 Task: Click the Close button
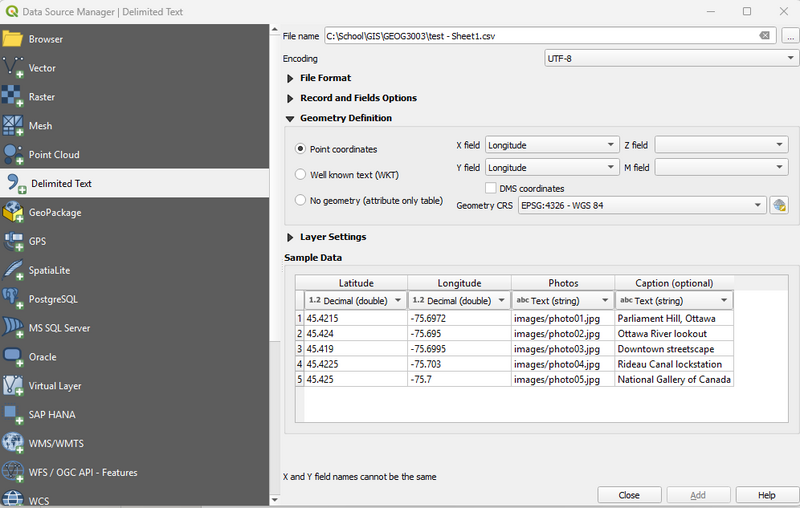pyautogui.click(x=629, y=495)
